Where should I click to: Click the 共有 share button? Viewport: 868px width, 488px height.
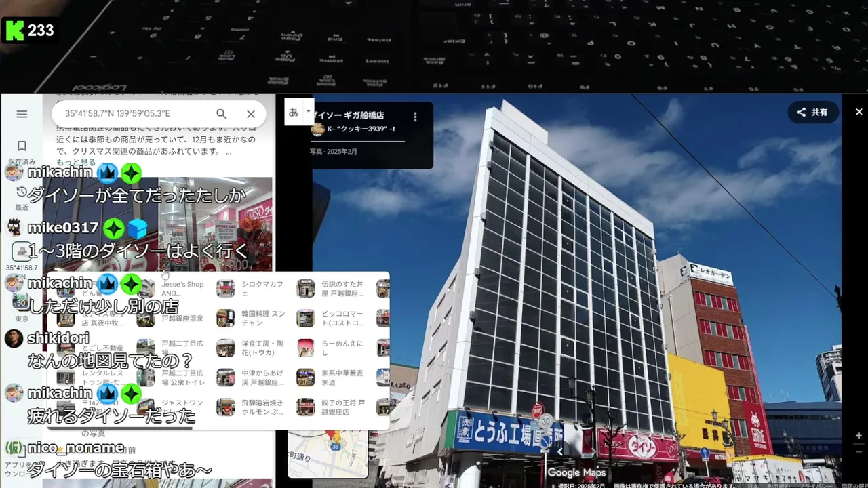click(x=812, y=113)
